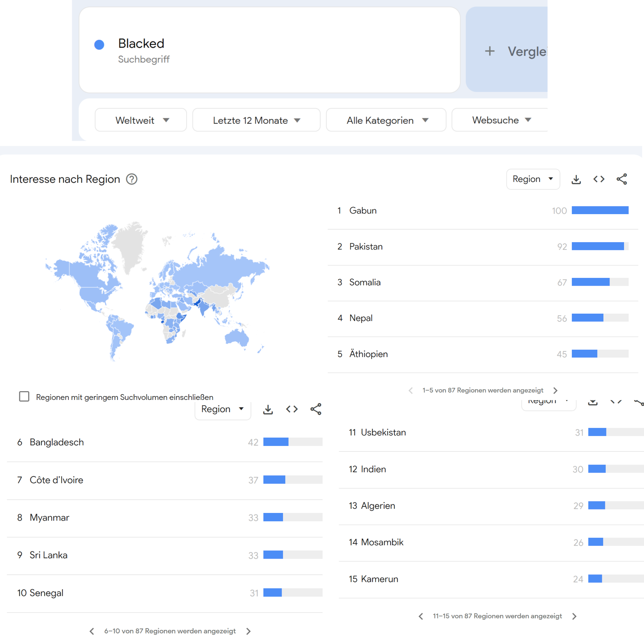Open embed code icon in the top panel
Screen dimensions: 644x644
coord(599,179)
